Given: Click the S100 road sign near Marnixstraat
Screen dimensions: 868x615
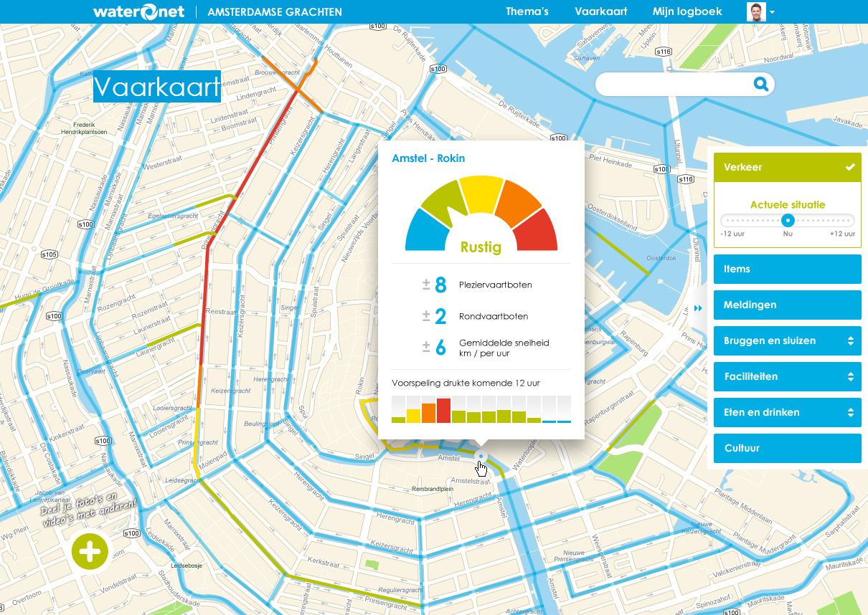Looking at the screenshot, I should pyautogui.click(x=85, y=224).
